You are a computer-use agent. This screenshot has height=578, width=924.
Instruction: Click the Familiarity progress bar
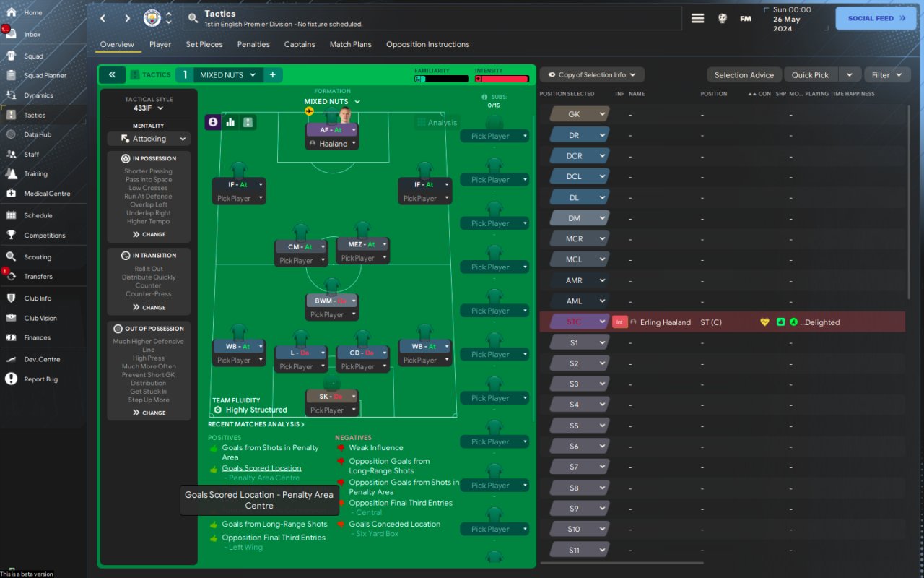pos(442,79)
